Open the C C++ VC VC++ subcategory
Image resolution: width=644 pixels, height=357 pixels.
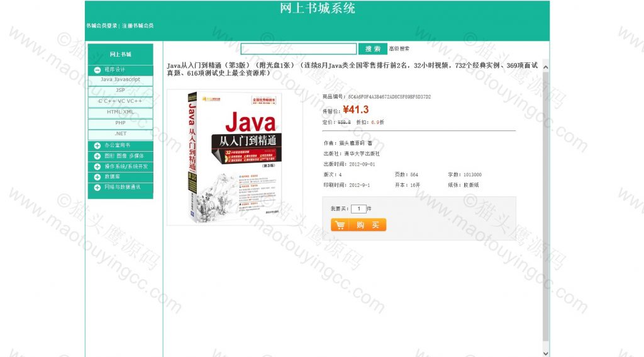point(120,101)
